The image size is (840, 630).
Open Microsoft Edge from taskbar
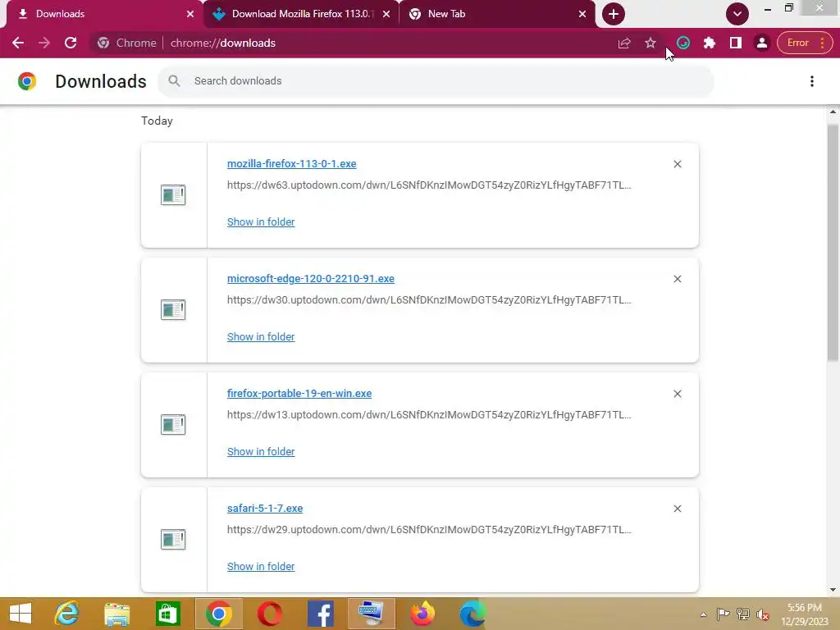coord(472,614)
